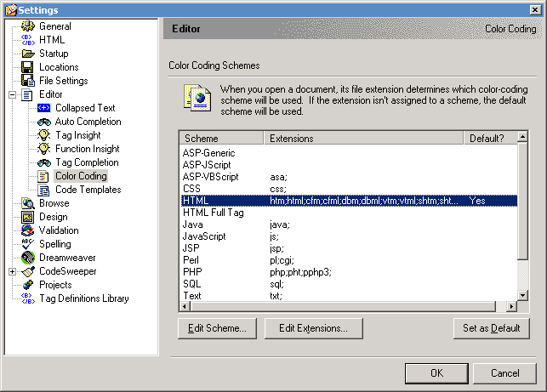547x392 pixels.
Task: Click the CodeSweeper broom icon
Action: [x=27, y=271]
